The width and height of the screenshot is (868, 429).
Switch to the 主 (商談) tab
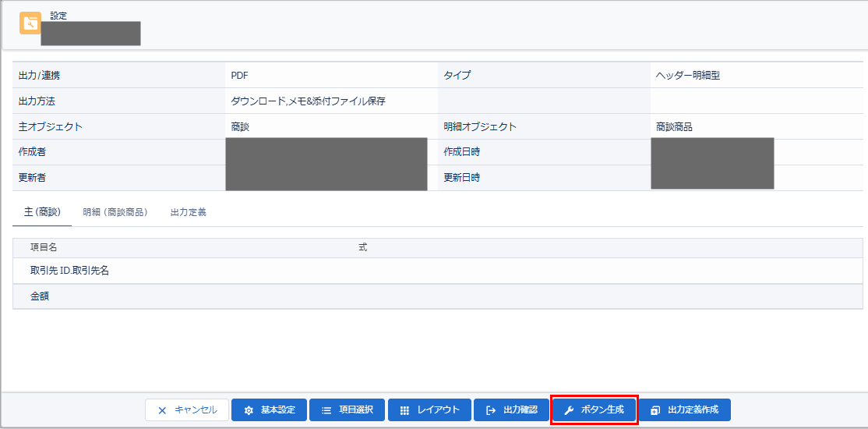tap(42, 212)
